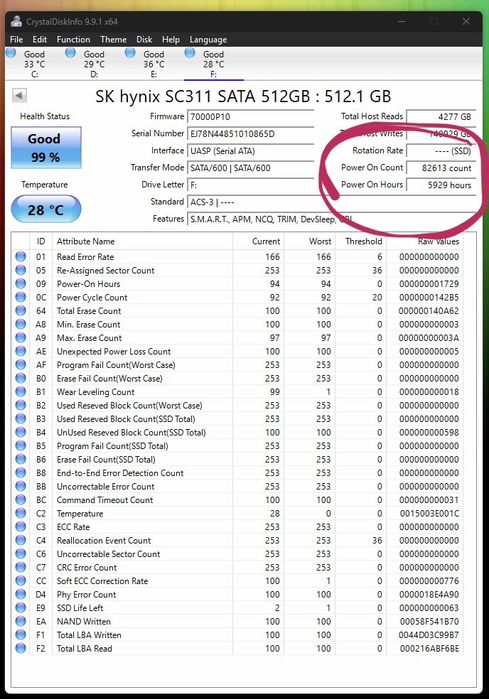Screen dimensions: 489x699
Task: Close the CrystalDiskInfo window
Action: pos(466,21)
